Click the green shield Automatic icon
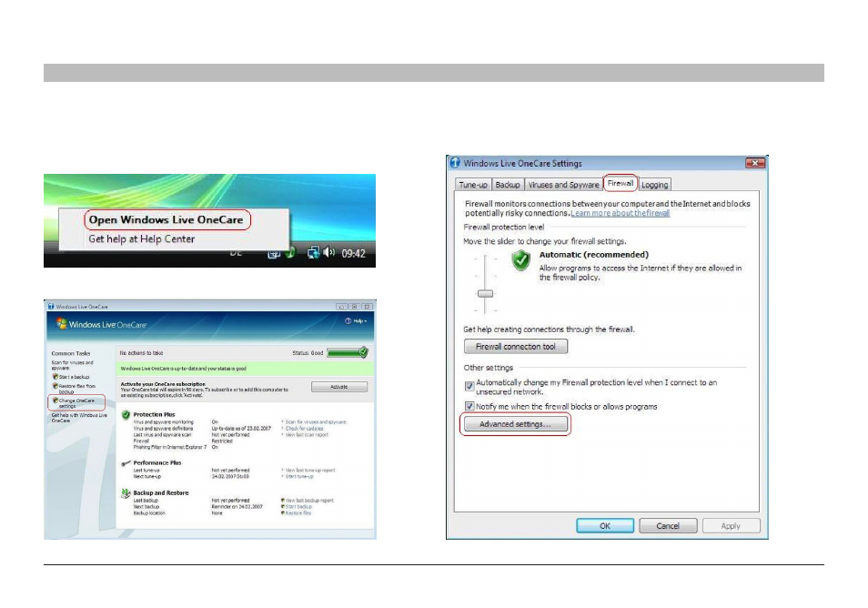 coord(521,260)
